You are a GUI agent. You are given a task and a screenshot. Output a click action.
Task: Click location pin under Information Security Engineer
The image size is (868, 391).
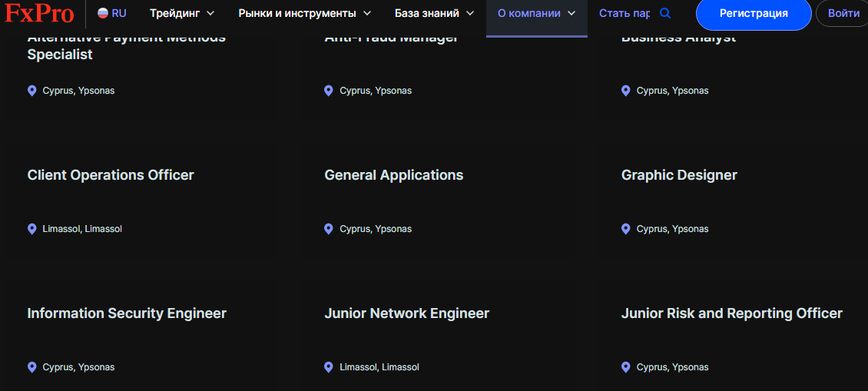[32, 367]
